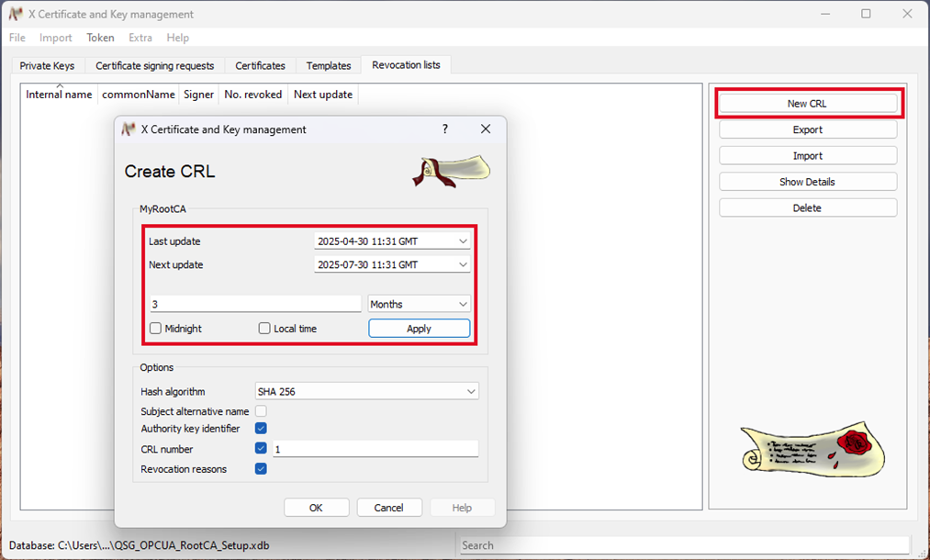
Task: Toggle the Local time checkbox
Action: click(264, 329)
